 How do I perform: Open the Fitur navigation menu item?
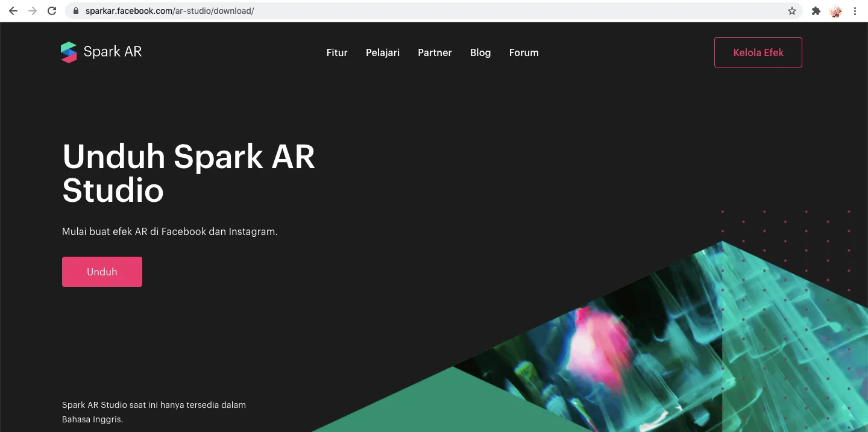(337, 52)
